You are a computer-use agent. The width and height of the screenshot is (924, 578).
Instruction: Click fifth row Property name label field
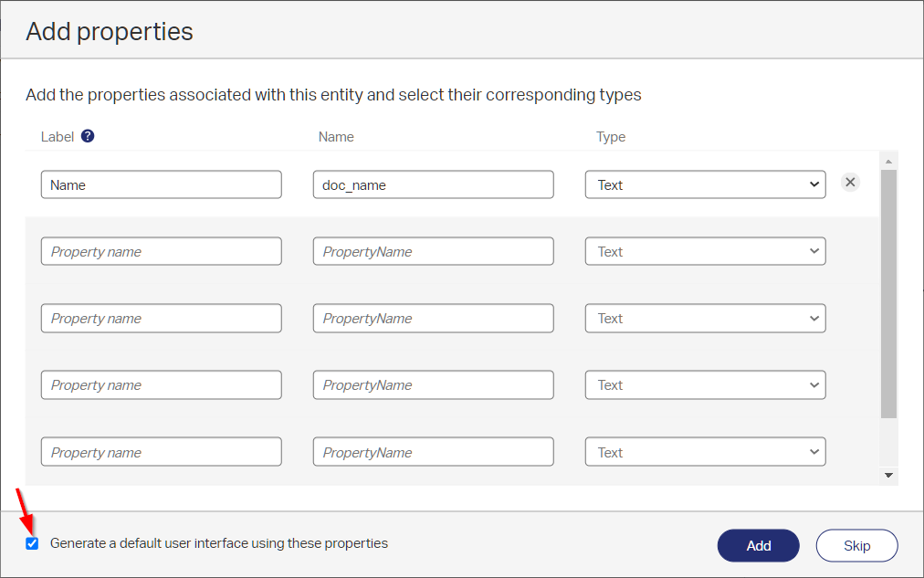coord(161,452)
